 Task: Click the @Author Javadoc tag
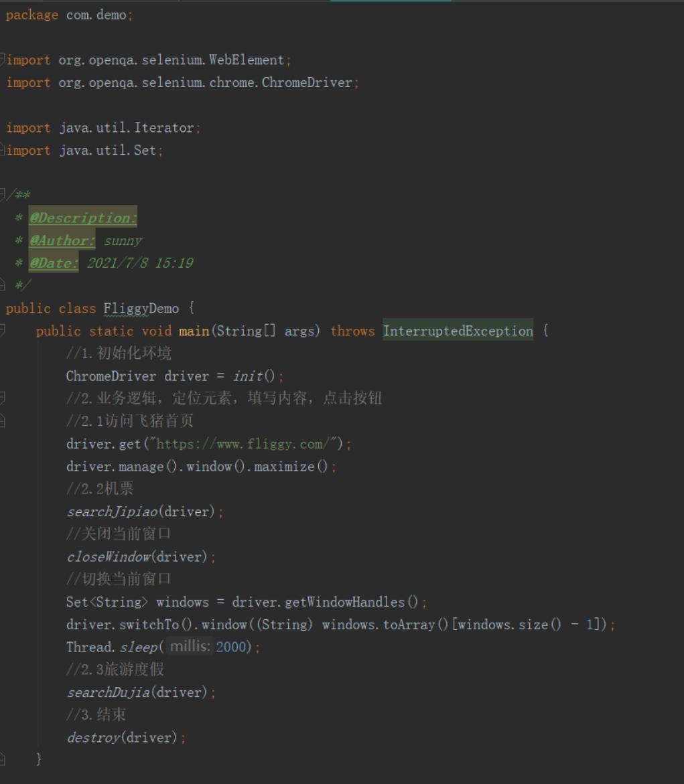[x=62, y=241]
